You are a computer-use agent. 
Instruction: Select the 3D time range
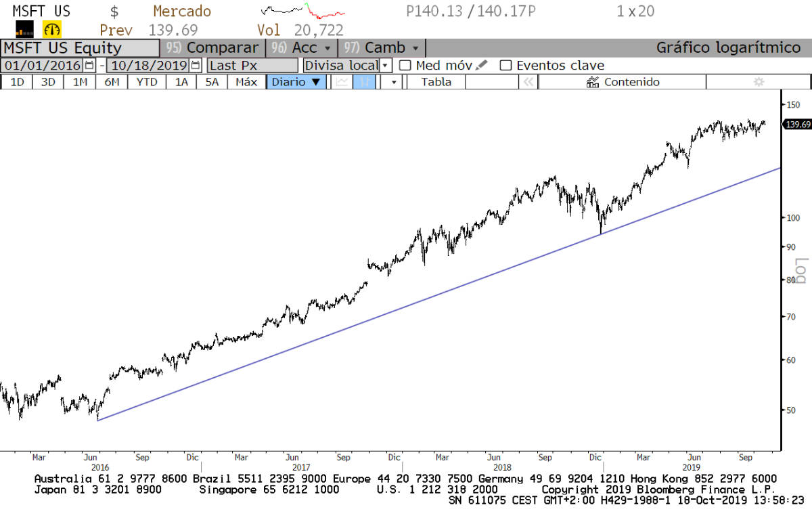click(x=49, y=82)
